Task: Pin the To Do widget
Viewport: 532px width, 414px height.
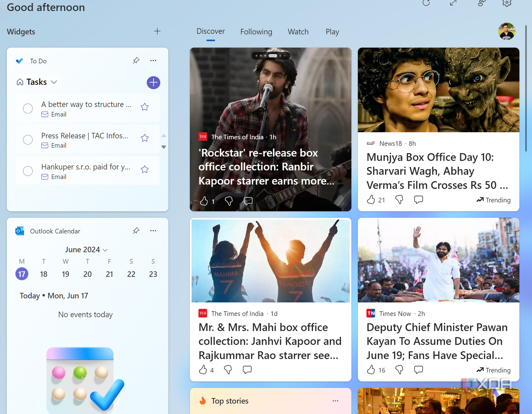Action: pos(136,61)
